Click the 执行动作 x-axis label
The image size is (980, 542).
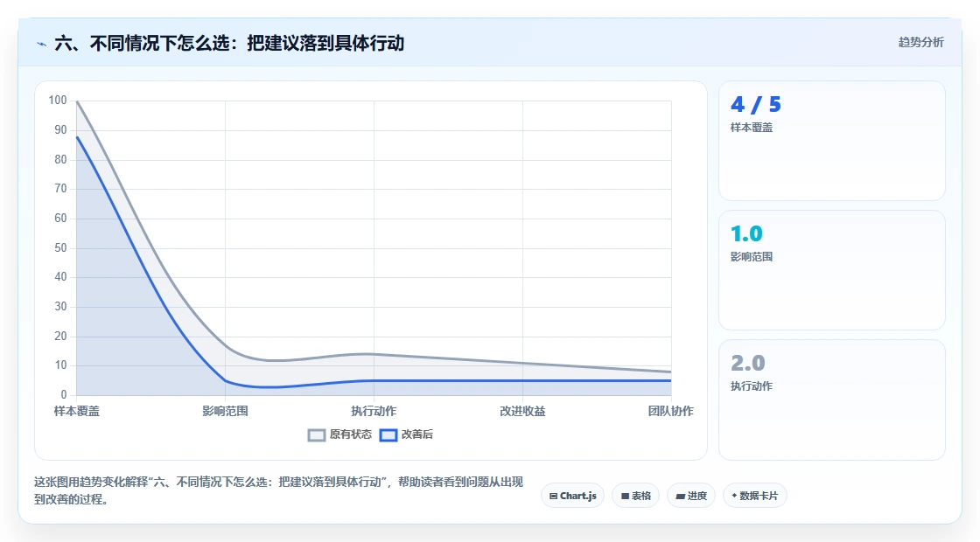point(374,411)
